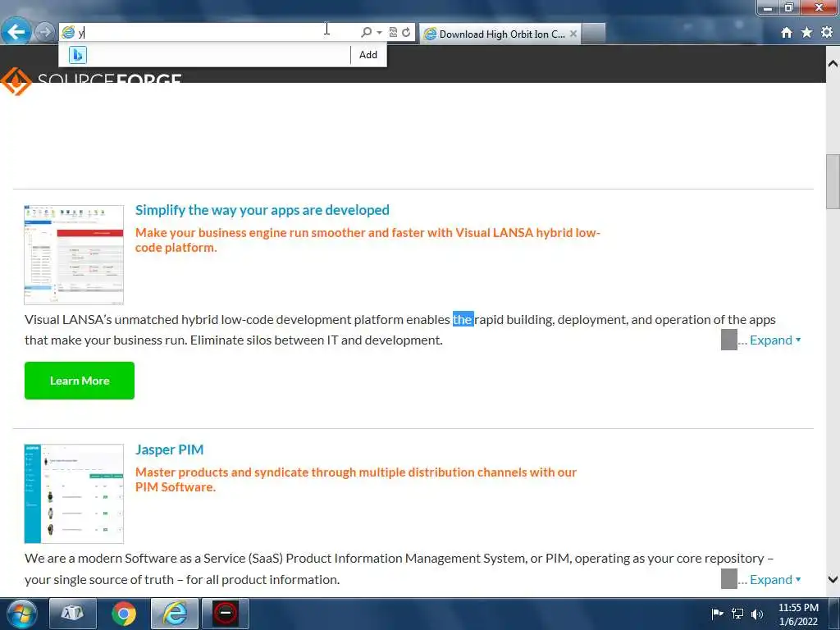Open the Tools gear icon
Viewport: 840px width, 630px height.
827,33
